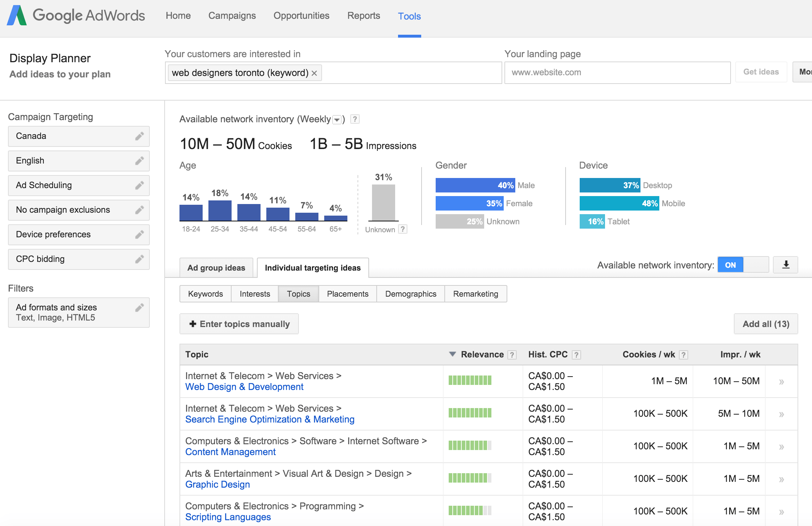Change the Relevance sort order
Screen dimensions: 812x526
tap(452, 355)
